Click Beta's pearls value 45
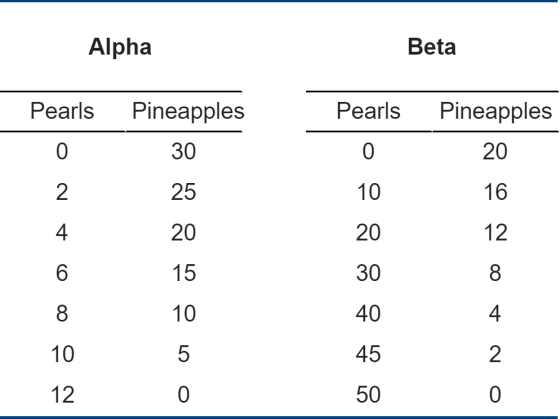 (x=368, y=354)
